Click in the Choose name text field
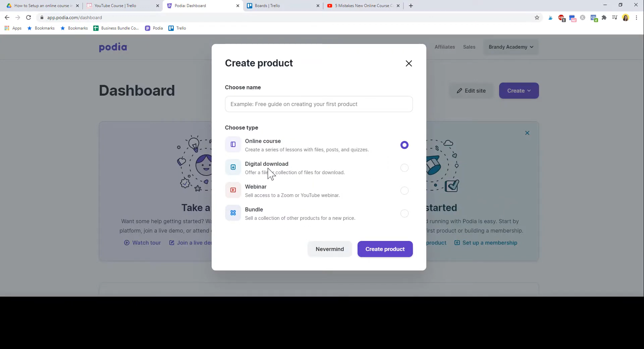Viewport: 644px width, 349px height. click(x=319, y=104)
